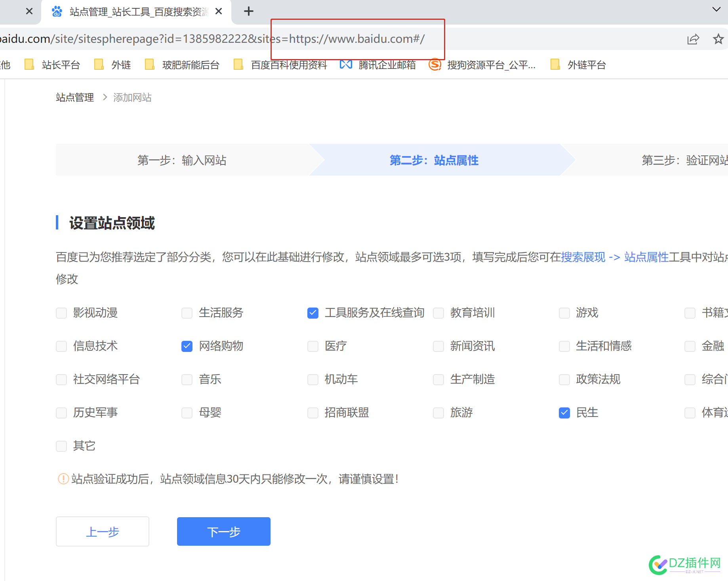Screen dimensions: 728x581
Task: Check the 招商联盟 checkbox
Action: tap(313, 413)
